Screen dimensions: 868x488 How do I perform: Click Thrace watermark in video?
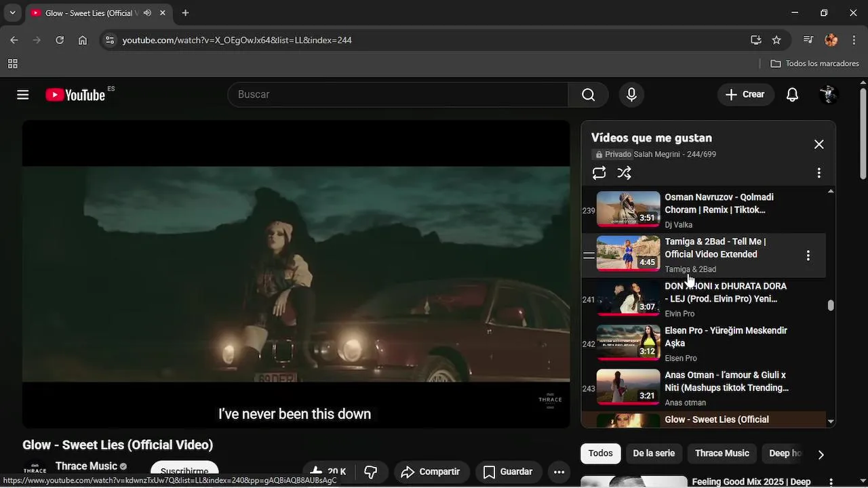coord(550,401)
